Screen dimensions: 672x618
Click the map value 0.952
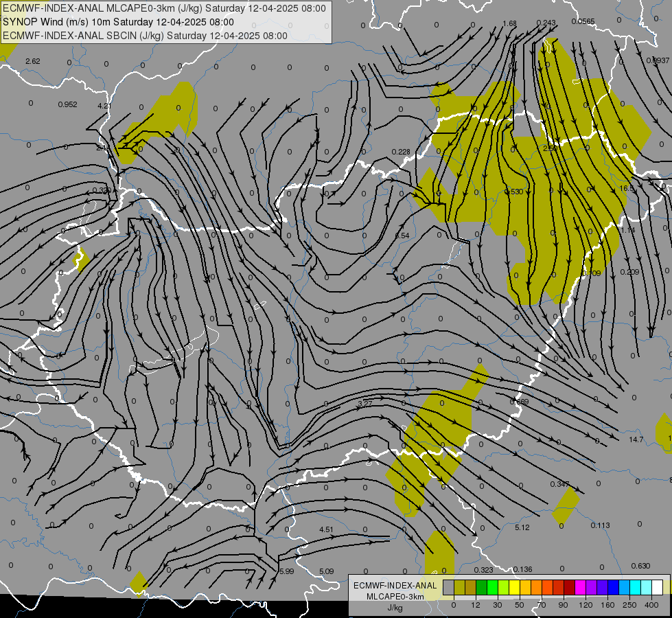(x=67, y=104)
